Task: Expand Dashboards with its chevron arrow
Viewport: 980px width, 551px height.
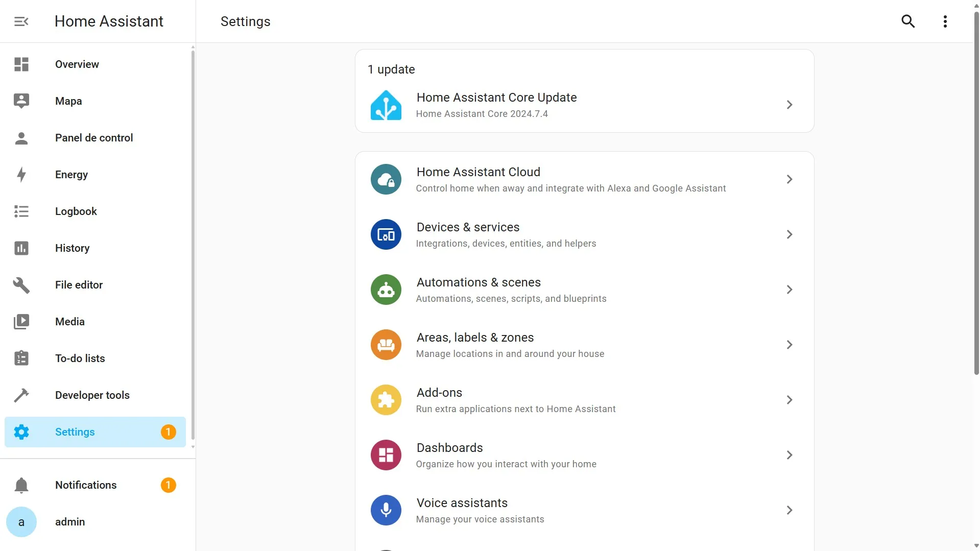Action: tap(790, 455)
